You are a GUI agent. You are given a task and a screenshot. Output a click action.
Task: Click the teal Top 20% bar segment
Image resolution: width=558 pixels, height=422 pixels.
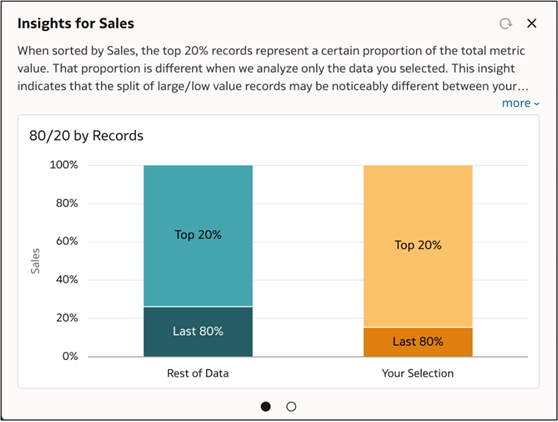click(x=198, y=236)
